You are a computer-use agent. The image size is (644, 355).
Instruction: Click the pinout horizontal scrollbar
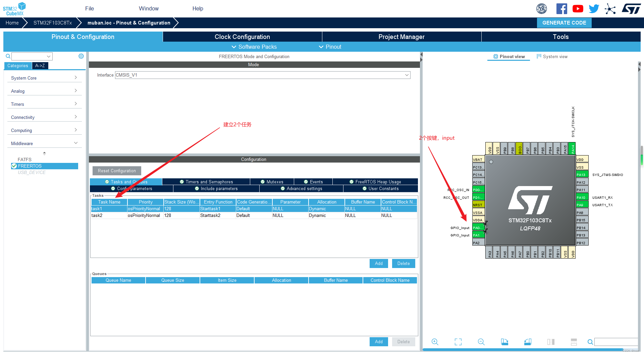coord(523,350)
